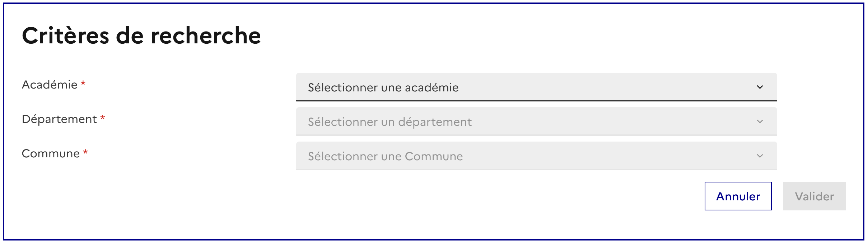868x243 pixels.
Task: Click the "Critères de recherche" heading
Action: 141,36
